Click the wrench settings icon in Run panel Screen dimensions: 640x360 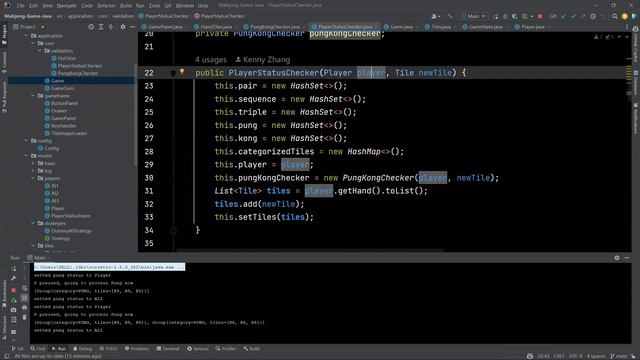13,278
